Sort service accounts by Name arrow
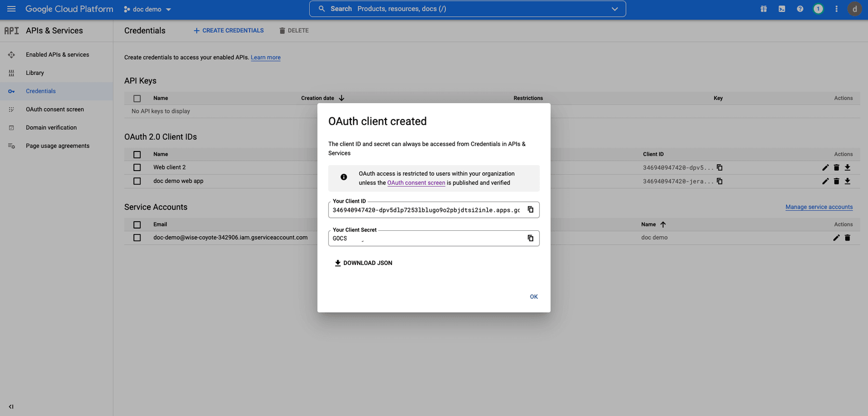Viewport: 868px width, 416px height. [663, 224]
